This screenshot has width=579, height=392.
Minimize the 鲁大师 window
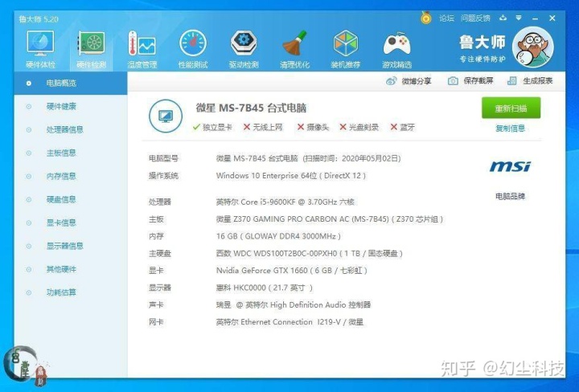click(x=536, y=18)
